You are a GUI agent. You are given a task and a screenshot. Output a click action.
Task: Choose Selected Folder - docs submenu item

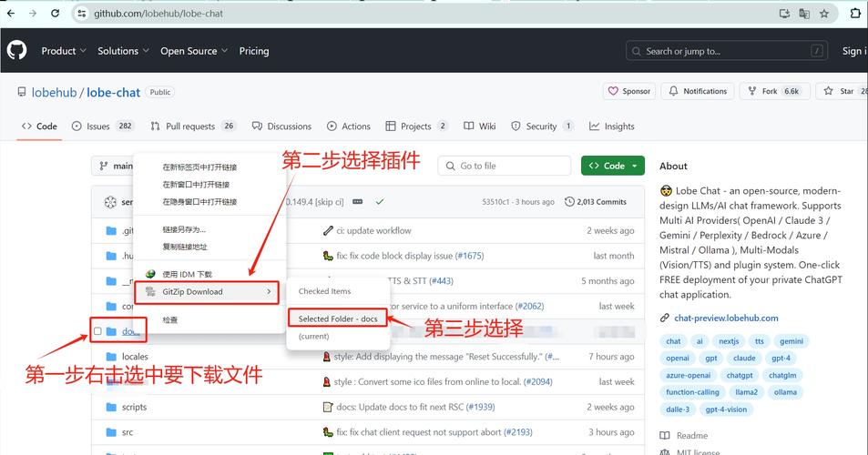click(338, 318)
